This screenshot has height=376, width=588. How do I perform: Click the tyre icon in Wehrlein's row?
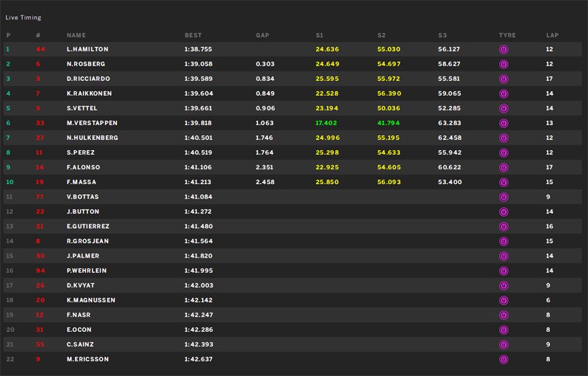pyautogui.click(x=504, y=271)
